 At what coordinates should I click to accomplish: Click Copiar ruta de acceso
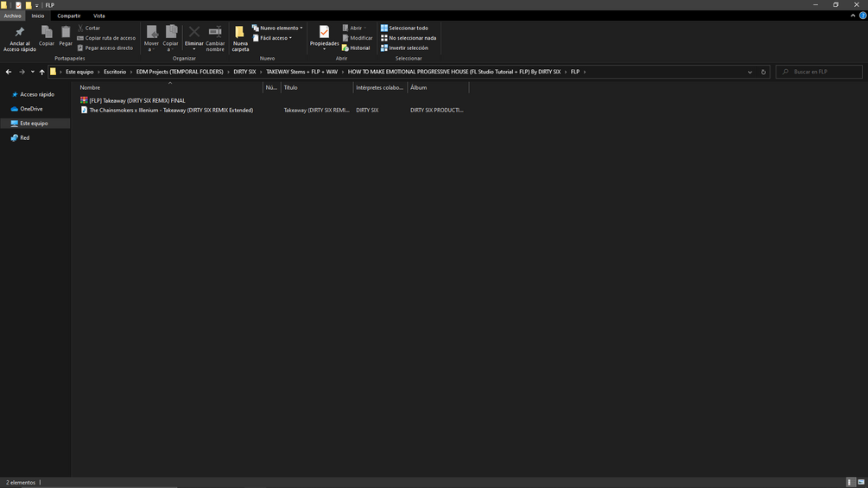[105, 38]
